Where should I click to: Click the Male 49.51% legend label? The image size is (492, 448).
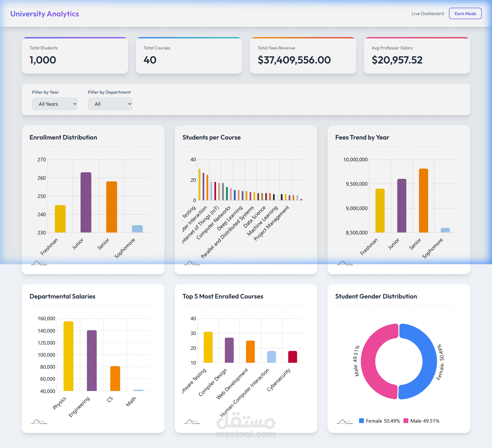point(425,421)
